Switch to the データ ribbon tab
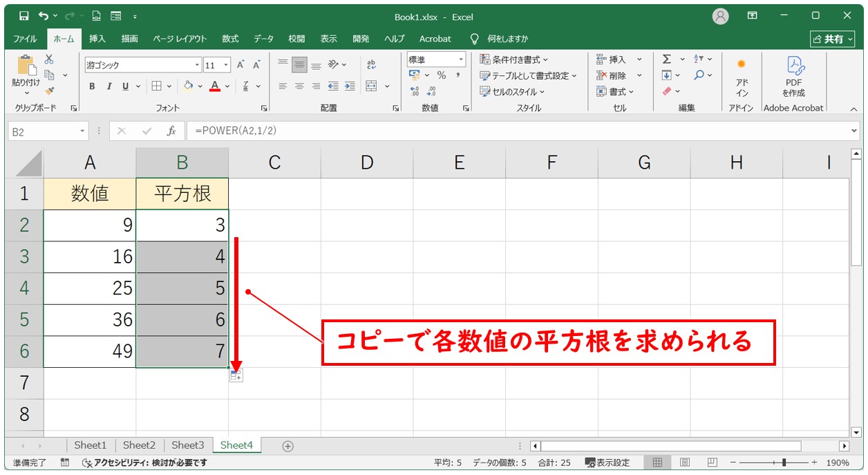 pyautogui.click(x=263, y=39)
